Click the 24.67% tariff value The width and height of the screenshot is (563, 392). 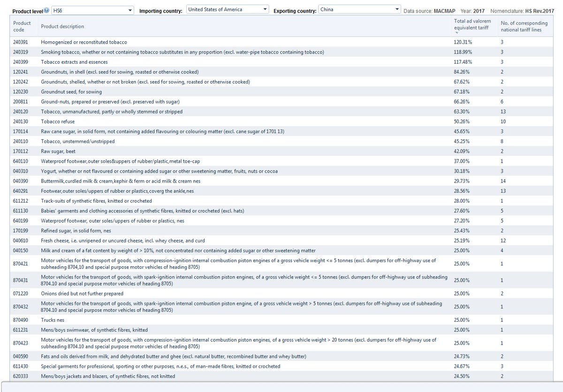pos(462,366)
